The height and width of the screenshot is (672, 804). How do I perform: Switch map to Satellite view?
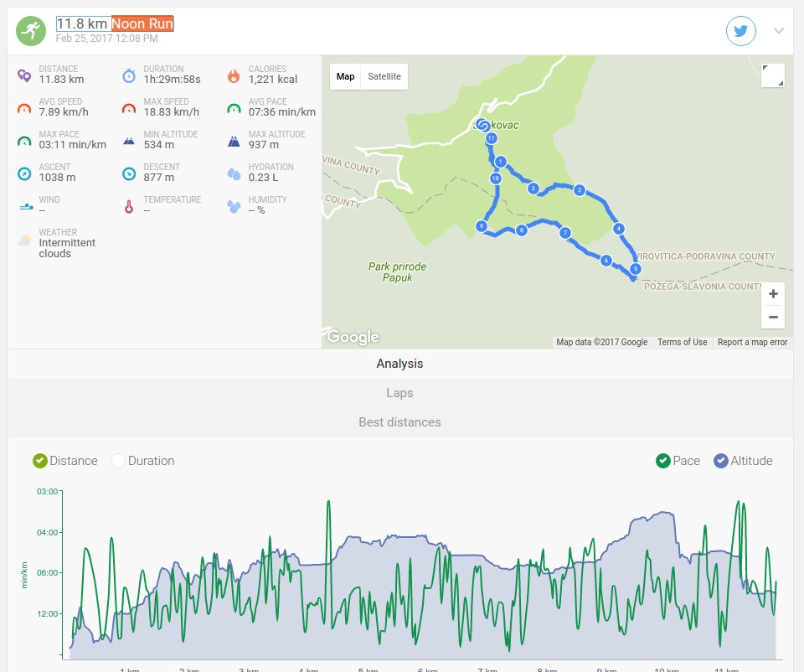click(384, 76)
